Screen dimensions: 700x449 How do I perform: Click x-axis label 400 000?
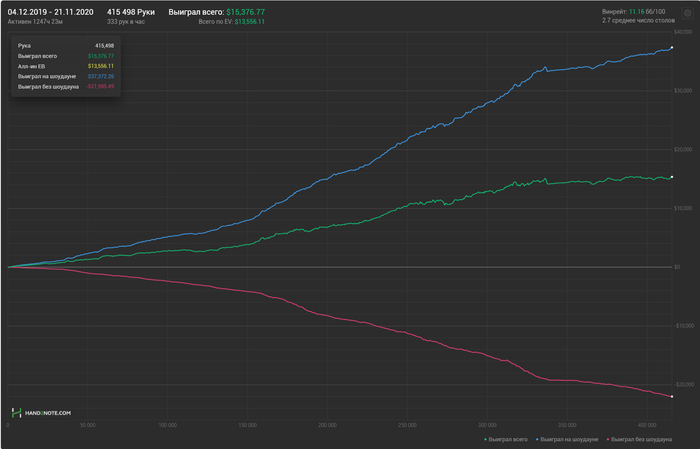(647, 425)
